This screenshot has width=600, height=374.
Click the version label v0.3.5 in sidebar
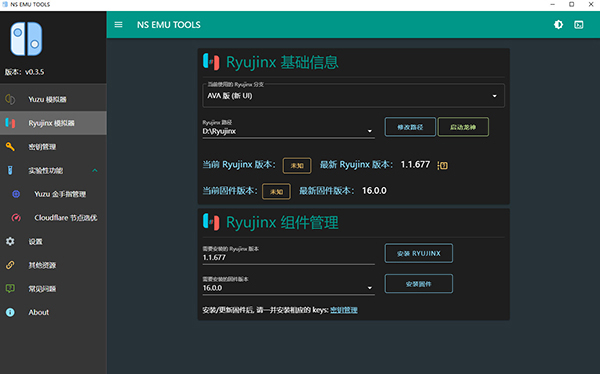click(24, 72)
